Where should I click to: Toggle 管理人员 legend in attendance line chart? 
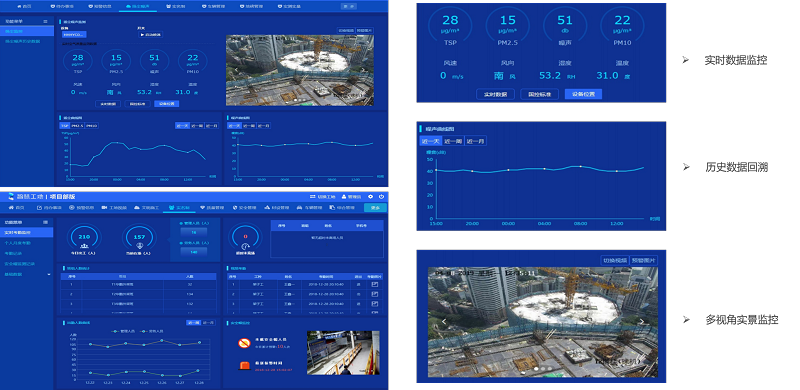(x=122, y=331)
